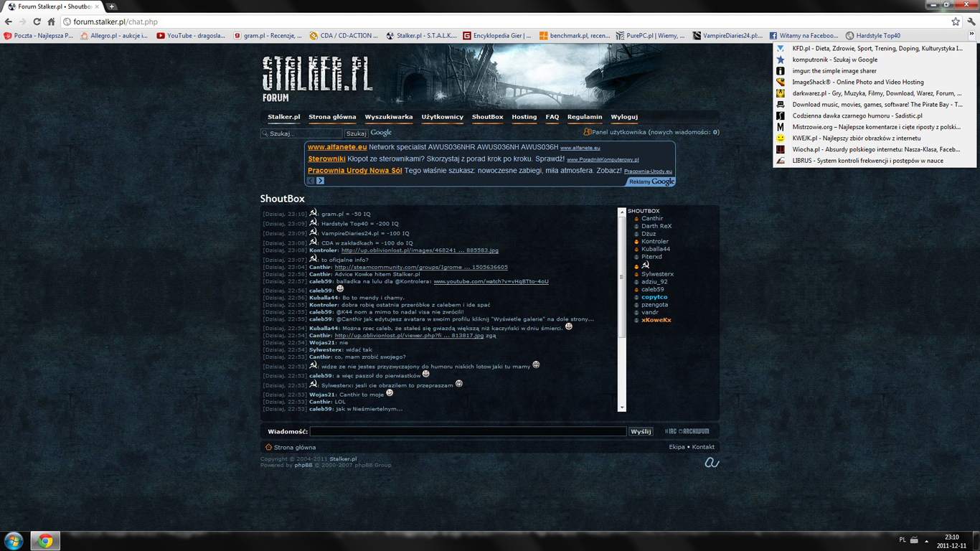Open the komputronik overflow bookmark
The image size is (980, 551).
tap(874, 60)
